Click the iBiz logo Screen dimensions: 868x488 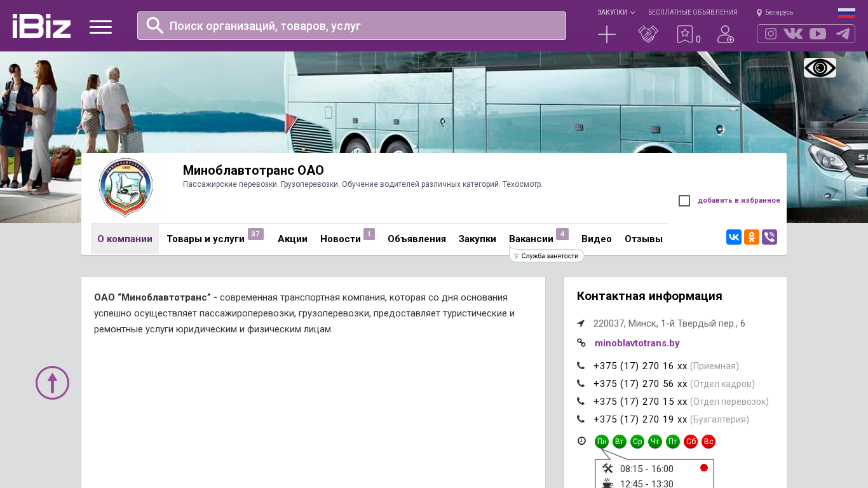tap(41, 26)
